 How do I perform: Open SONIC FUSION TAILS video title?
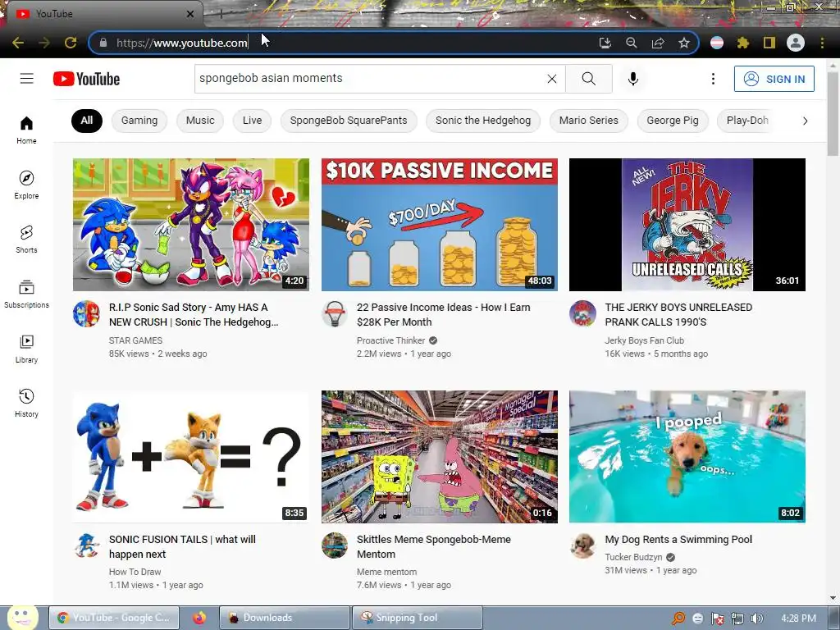tap(182, 546)
